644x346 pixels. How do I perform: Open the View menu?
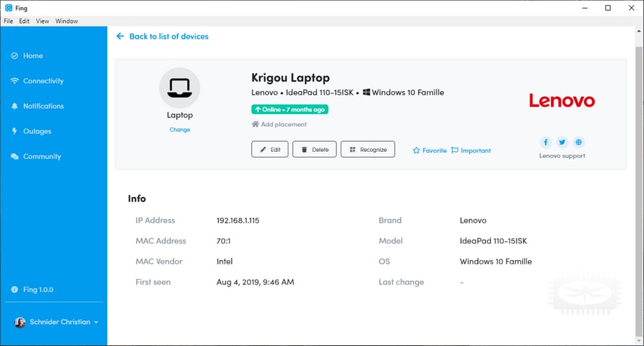tap(42, 21)
